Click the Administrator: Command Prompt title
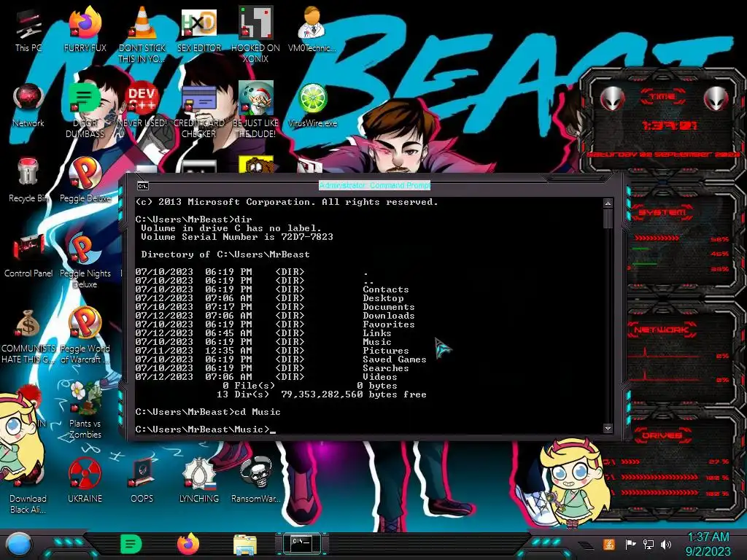Viewport: 747px width, 560px height. coord(374,185)
